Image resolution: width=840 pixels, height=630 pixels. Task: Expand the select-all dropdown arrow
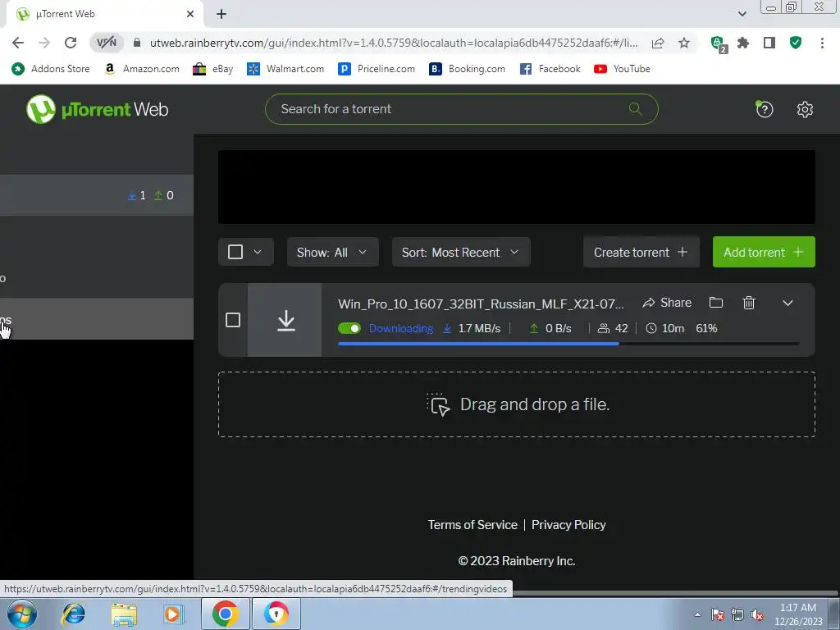(x=258, y=252)
